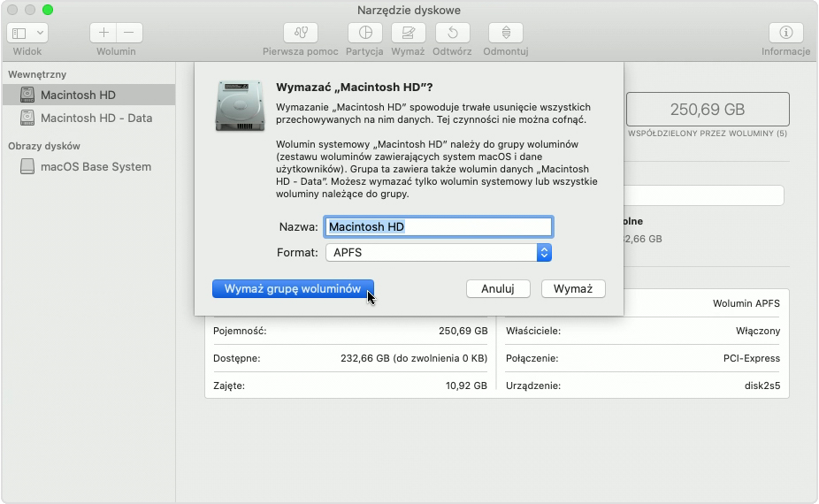Confirm with the Wymaż button in dialog

(573, 289)
